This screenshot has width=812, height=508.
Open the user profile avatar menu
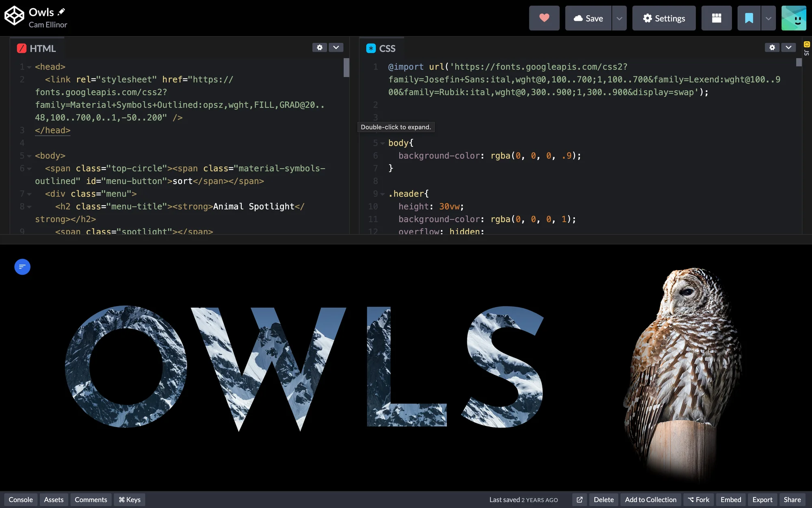794,18
